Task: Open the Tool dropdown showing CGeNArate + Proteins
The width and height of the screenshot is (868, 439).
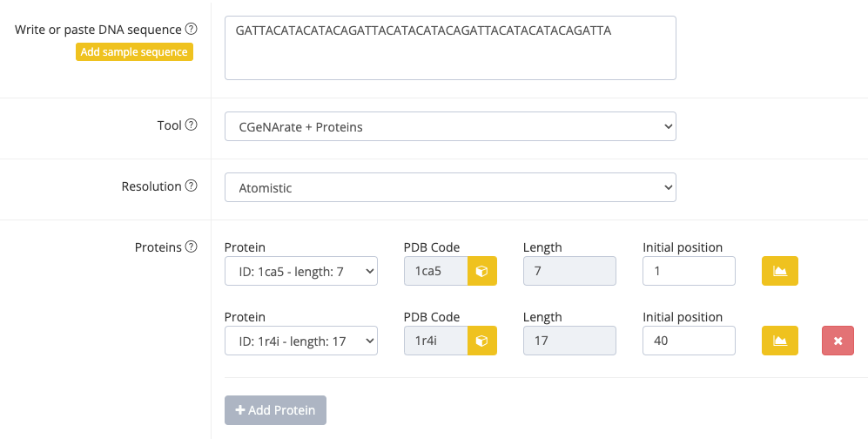Action: (450, 126)
